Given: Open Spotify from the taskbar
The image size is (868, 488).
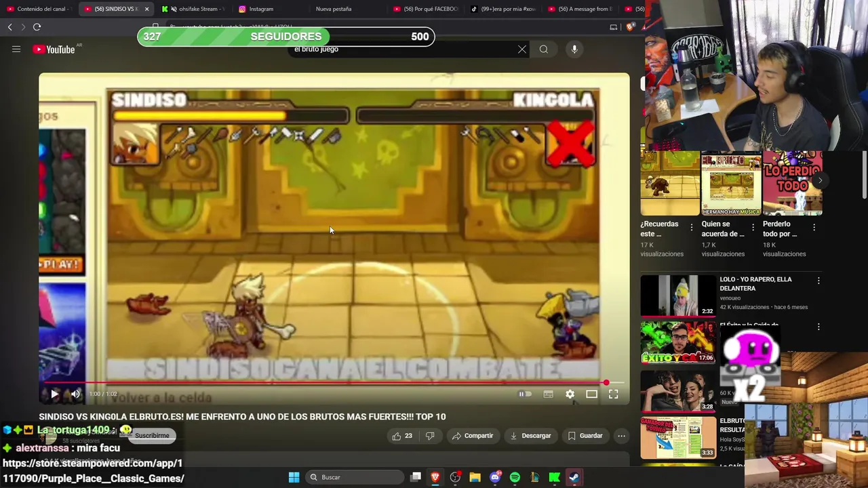Looking at the screenshot, I should tap(515, 477).
